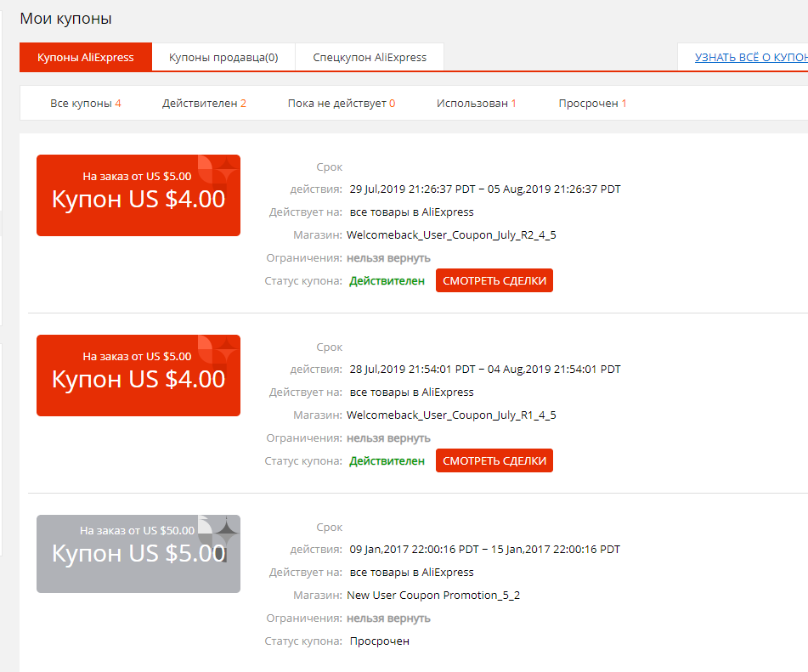Click все товары в AliExpress for July_R2 coupon
Viewport: 808px width, 672px height.
[x=411, y=212]
